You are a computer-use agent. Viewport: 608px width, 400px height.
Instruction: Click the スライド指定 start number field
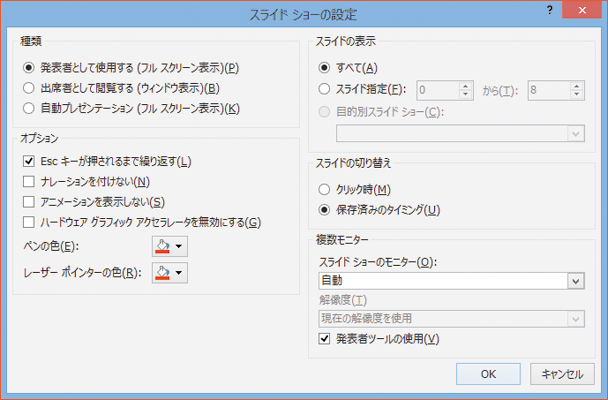pyautogui.click(x=438, y=90)
